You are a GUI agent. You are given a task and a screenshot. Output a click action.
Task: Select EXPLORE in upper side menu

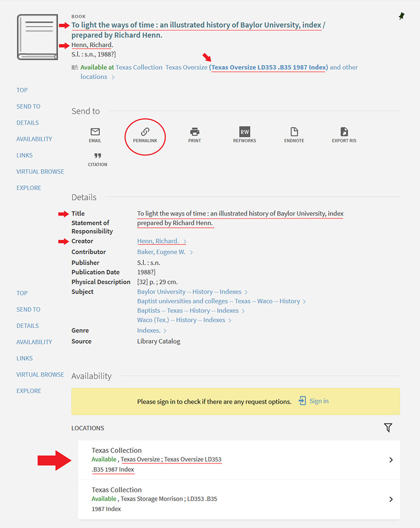point(29,188)
